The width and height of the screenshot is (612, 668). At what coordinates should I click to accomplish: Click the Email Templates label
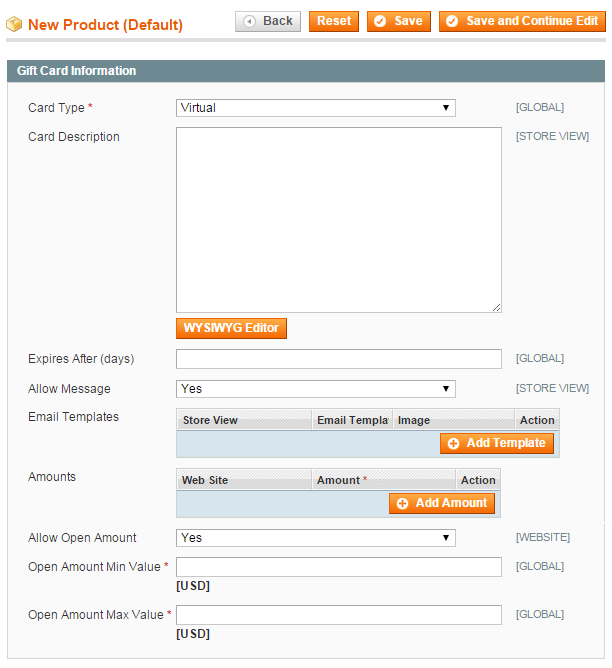[73, 417]
